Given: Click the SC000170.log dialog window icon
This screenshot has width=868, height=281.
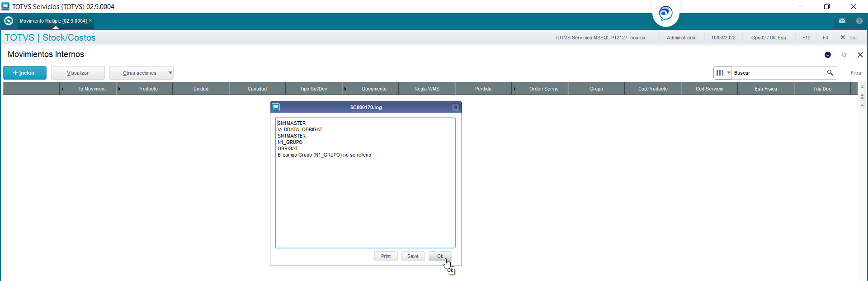Looking at the screenshot, I should [x=276, y=107].
